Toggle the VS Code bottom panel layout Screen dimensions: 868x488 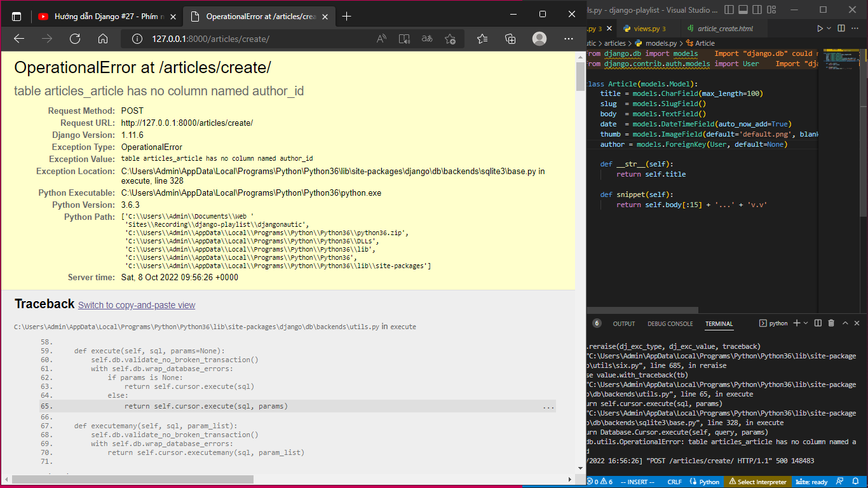coord(742,10)
